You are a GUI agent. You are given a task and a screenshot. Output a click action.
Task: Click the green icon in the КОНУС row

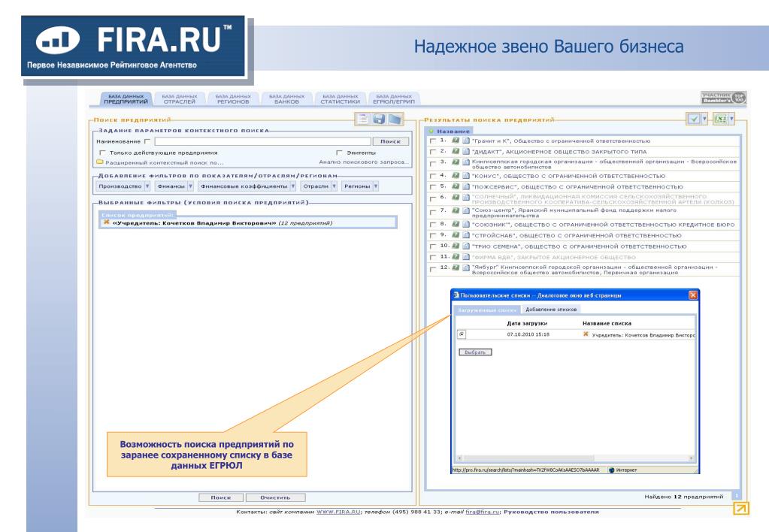click(456, 175)
